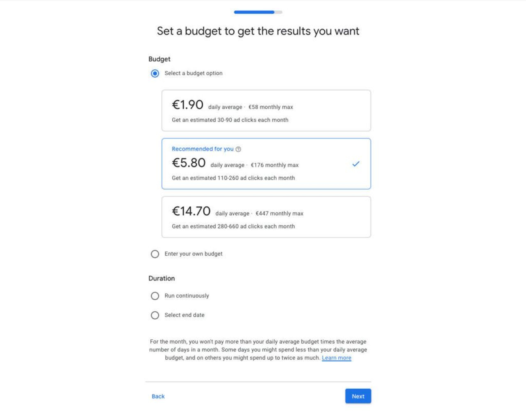Viewport: 526px width, 420px height.
Task: Click the help icon beside Recommended for you
Action: point(238,149)
